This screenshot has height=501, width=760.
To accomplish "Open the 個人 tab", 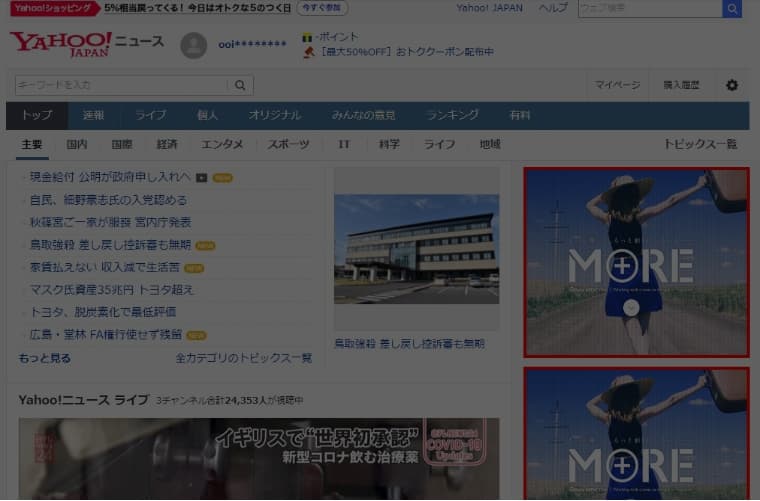I will click(207, 115).
